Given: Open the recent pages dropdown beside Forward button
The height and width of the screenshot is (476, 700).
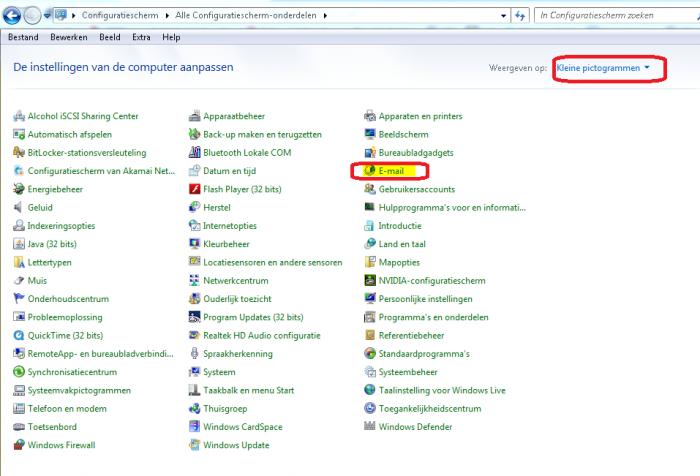Looking at the screenshot, I should coord(47,15).
